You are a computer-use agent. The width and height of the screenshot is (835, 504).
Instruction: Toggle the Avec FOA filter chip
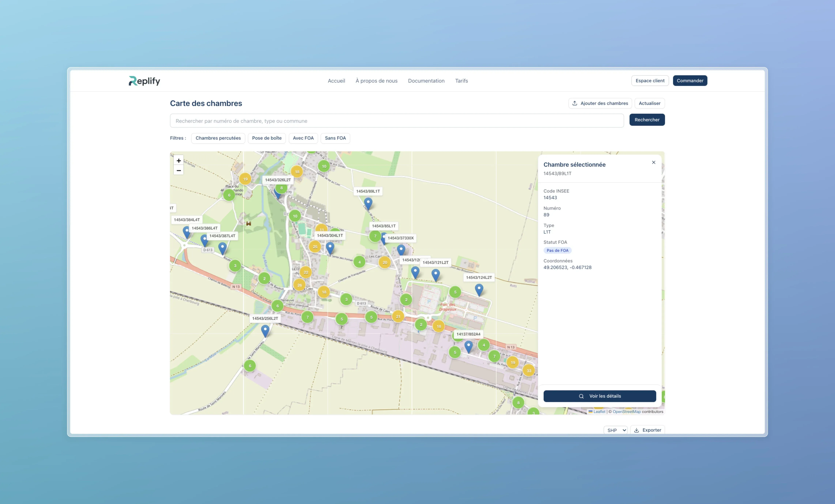point(303,138)
